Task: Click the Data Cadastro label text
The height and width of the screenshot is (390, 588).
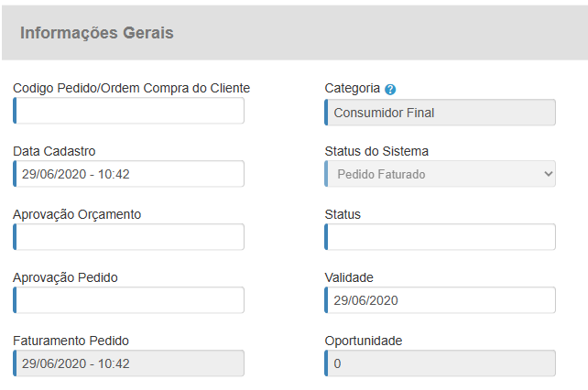Action: [x=54, y=151]
